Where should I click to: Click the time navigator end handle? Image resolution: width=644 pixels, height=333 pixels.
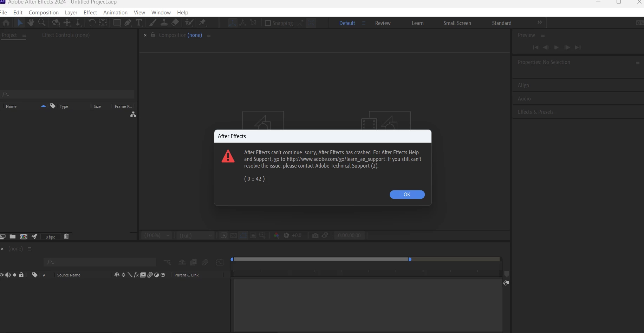[x=410, y=259]
